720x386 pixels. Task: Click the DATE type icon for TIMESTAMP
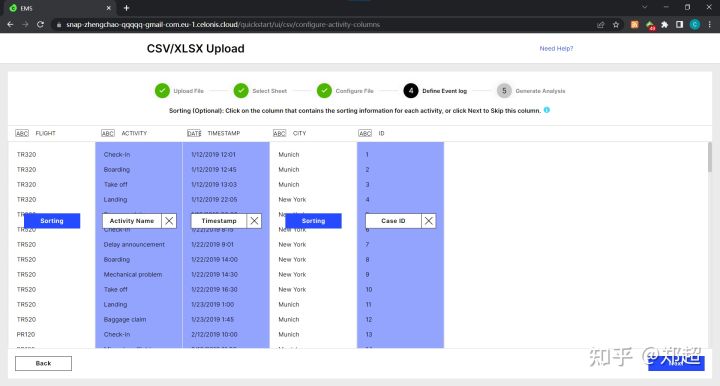pyautogui.click(x=194, y=133)
